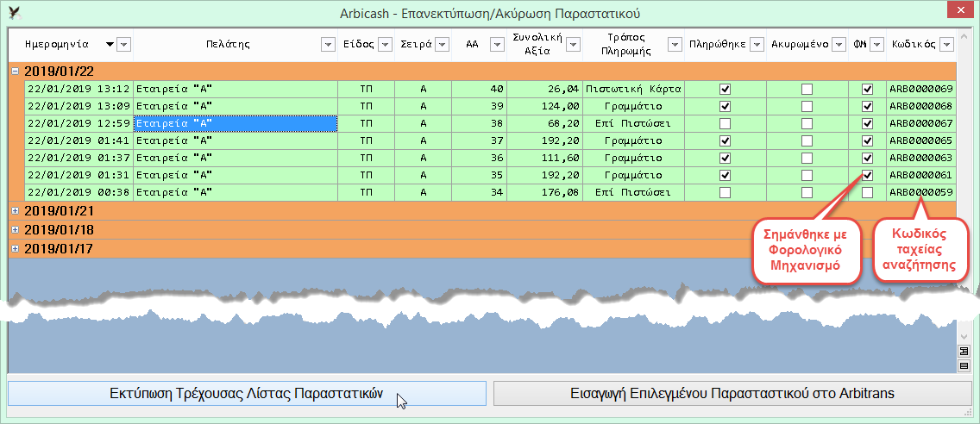Click the Πιστωτική Κάρτα payment cell
Viewport: 980px width, 424px height.
pyautogui.click(x=633, y=90)
